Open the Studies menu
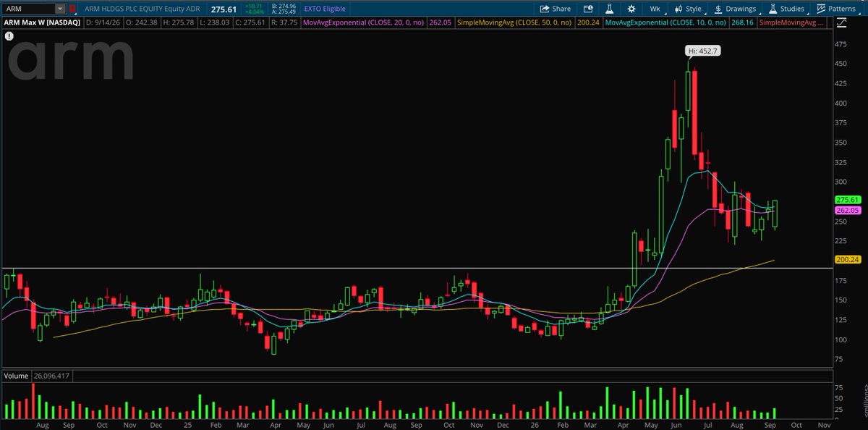 tap(788, 9)
